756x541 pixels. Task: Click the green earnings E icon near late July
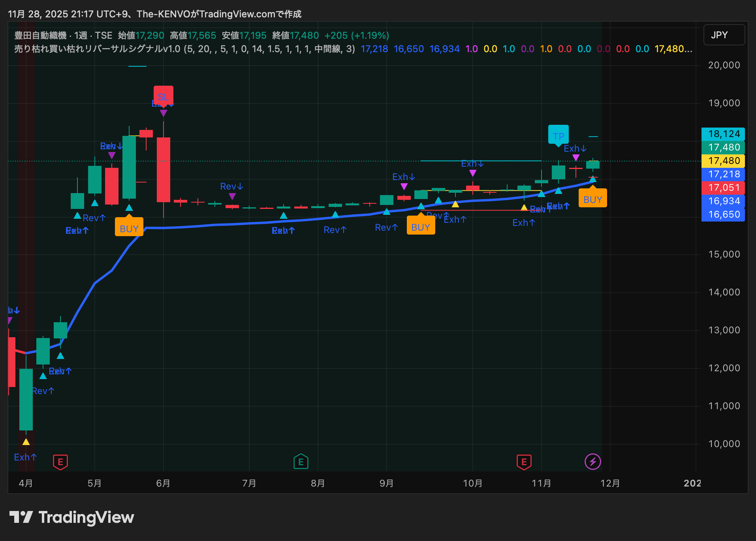point(301,462)
